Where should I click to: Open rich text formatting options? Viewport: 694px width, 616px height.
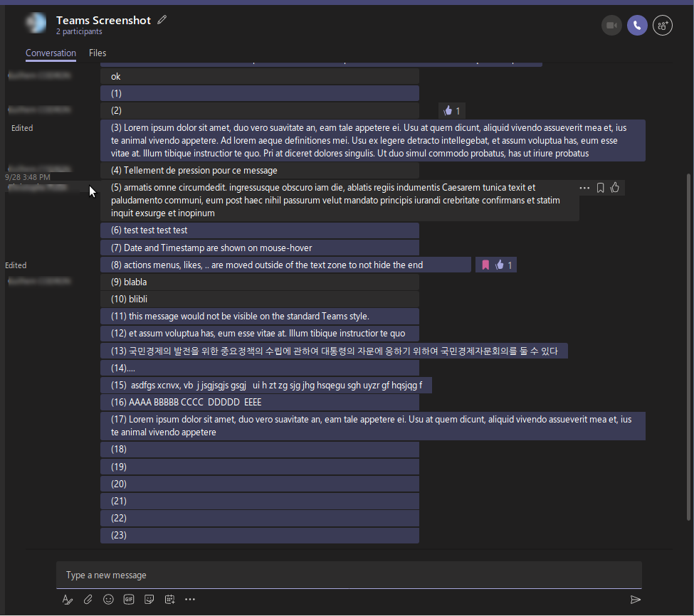(67, 599)
